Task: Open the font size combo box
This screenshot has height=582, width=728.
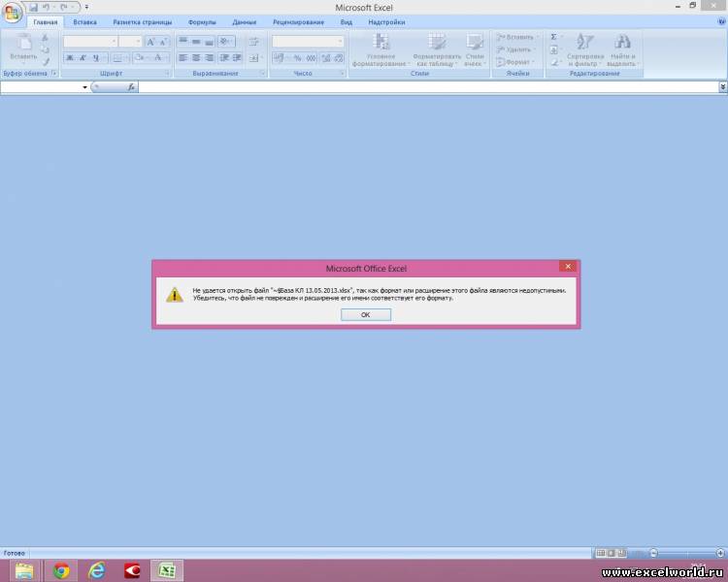Action: pyautogui.click(x=130, y=42)
